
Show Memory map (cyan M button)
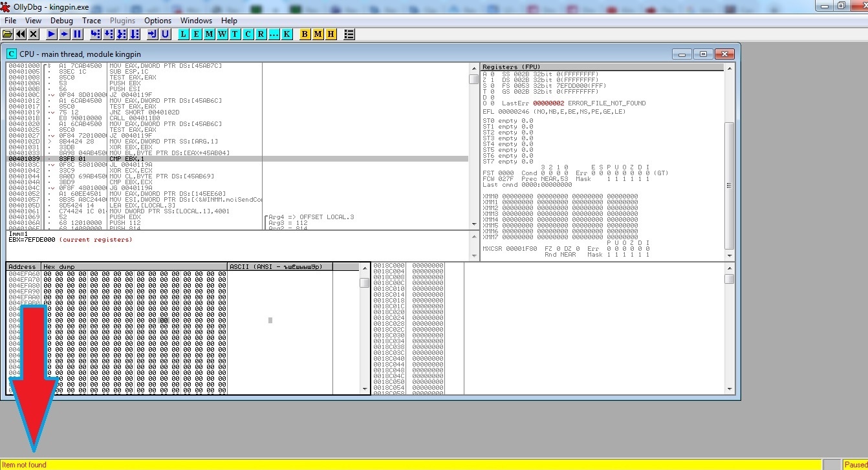(210, 34)
